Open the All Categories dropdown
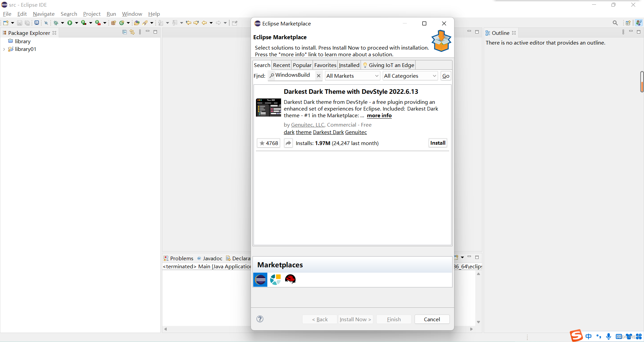This screenshot has width=644, height=342. (x=410, y=76)
